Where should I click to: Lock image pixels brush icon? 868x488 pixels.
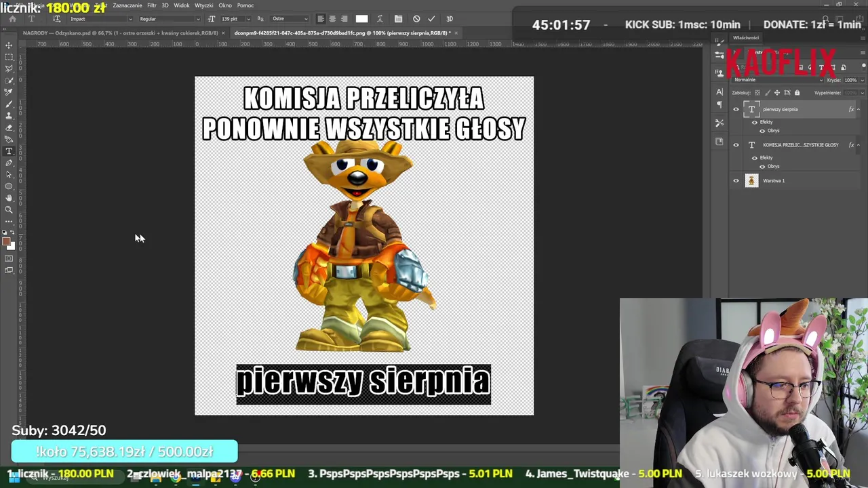(768, 93)
